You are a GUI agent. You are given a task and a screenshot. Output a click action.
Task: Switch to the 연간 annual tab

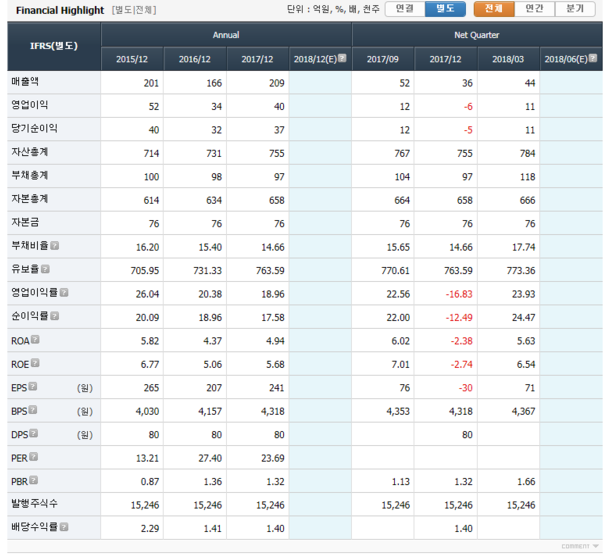tap(534, 9)
